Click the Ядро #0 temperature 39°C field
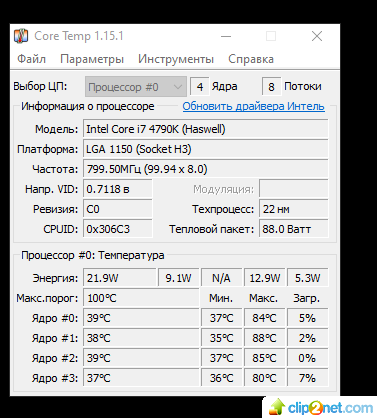This screenshot has height=418, width=377. 141,318
